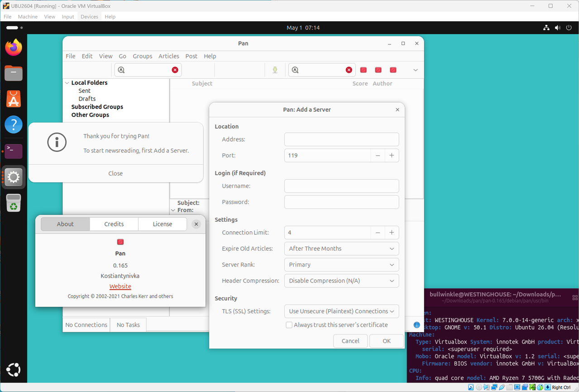Click Close on the Thank you message
The height and width of the screenshot is (392, 579).
coord(115,173)
